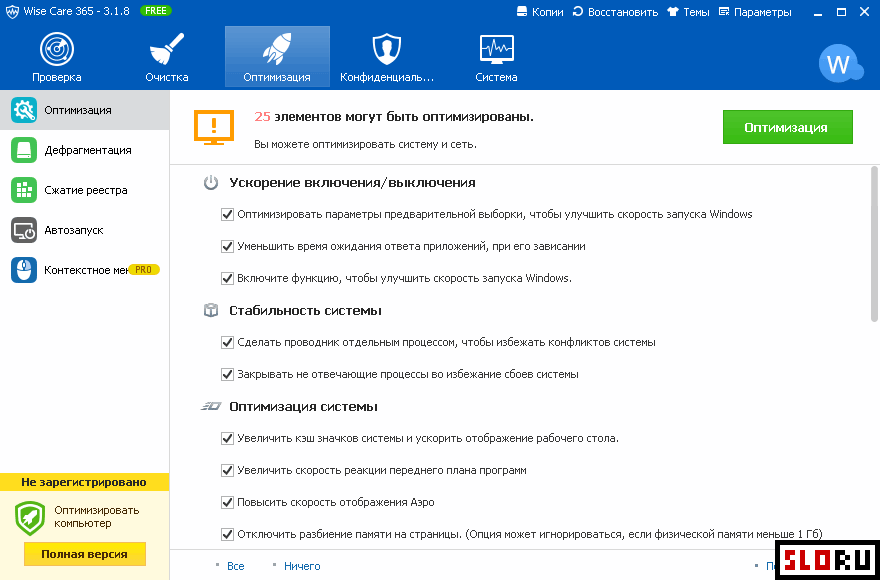The height and width of the screenshot is (580, 880).
Task: Click the yellow PRO badge in the sidebar
Action: [x=144, y=270]
